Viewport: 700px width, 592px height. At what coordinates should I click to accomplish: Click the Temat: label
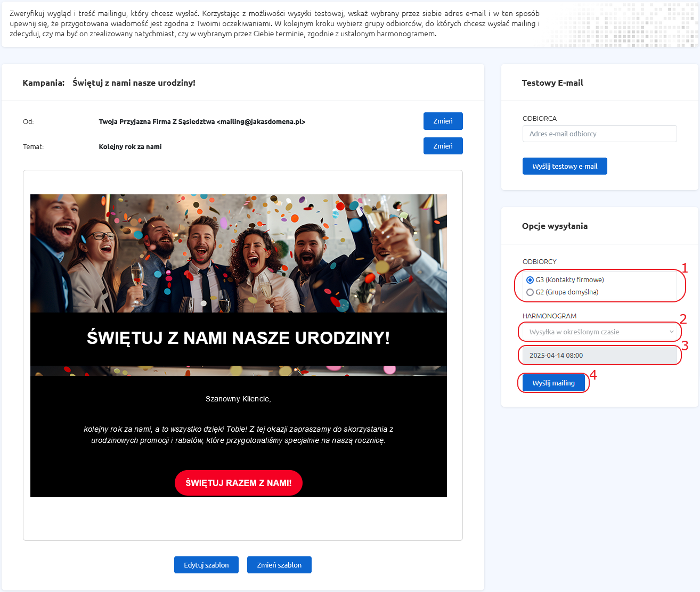click(33, 146)
